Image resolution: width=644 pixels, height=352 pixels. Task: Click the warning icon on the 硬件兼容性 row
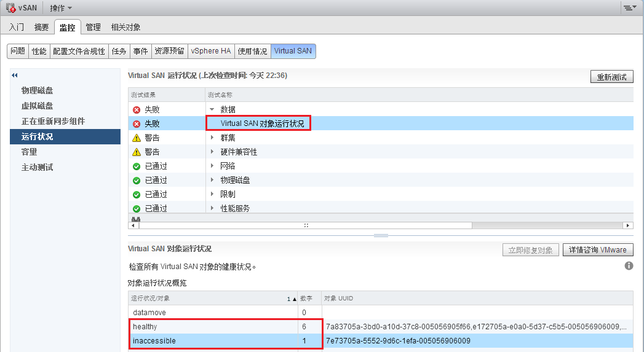click(137, 152)
